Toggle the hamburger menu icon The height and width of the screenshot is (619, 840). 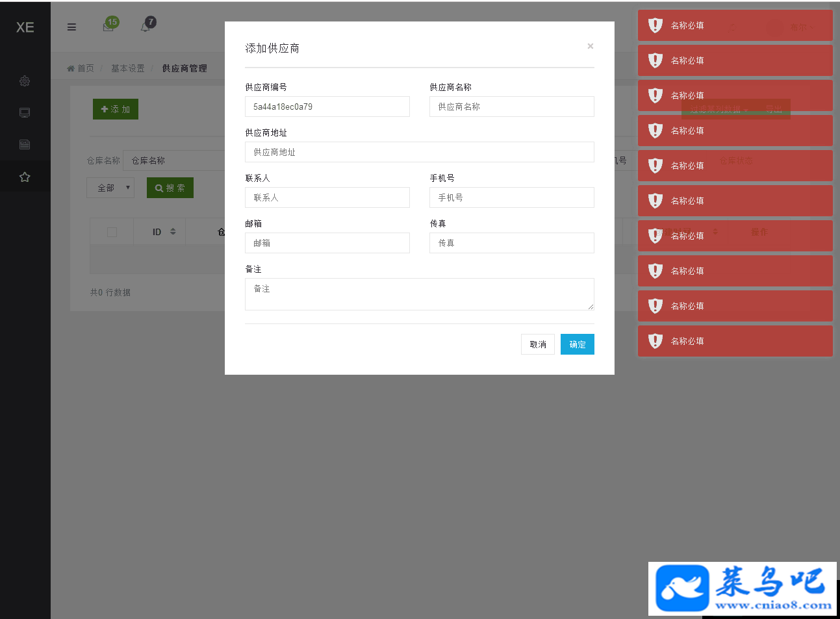[71, 27]
